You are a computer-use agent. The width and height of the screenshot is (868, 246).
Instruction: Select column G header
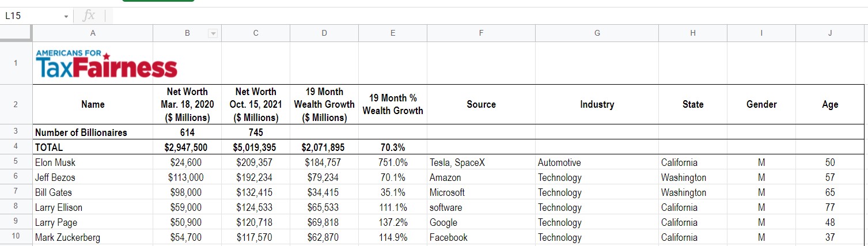[597, 33]
